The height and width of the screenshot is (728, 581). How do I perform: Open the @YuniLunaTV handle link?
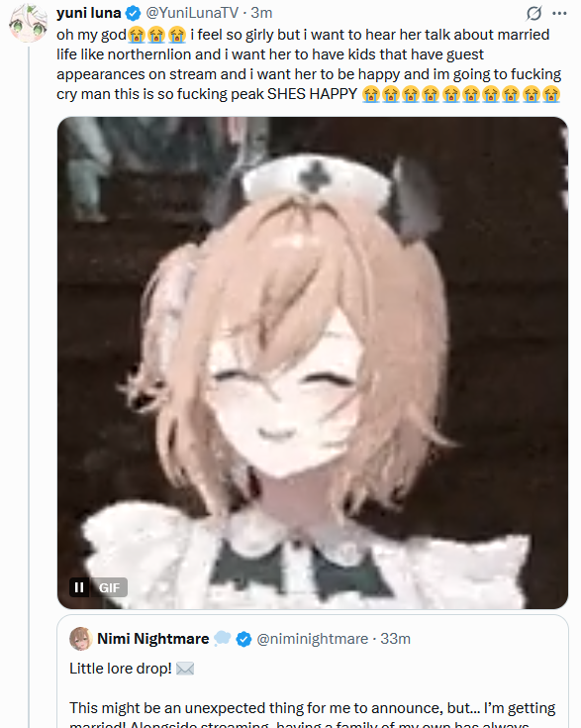coord(192,13)
